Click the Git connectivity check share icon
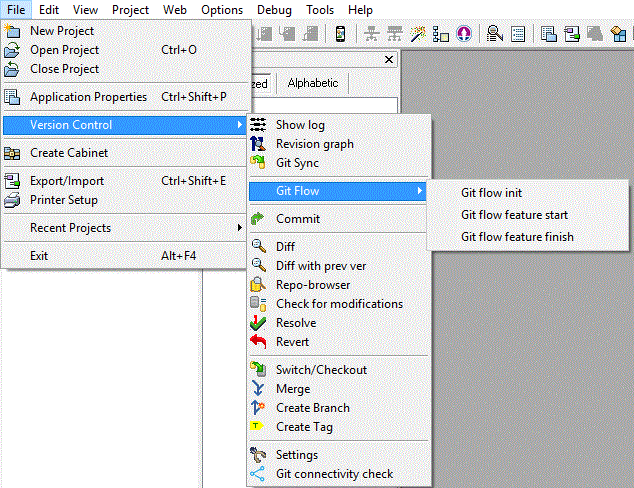 pyautogui.click(x=258, y=474)
